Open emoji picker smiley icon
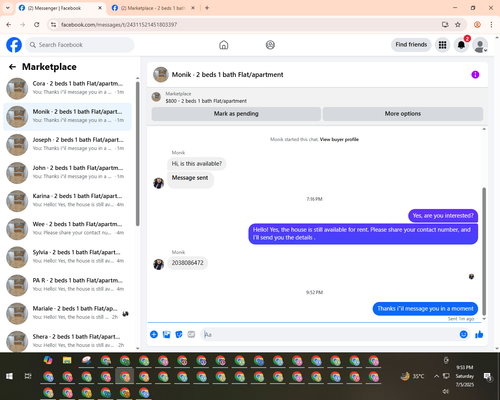The width and height of the screenshot is (500, 400). click(463, 334)
